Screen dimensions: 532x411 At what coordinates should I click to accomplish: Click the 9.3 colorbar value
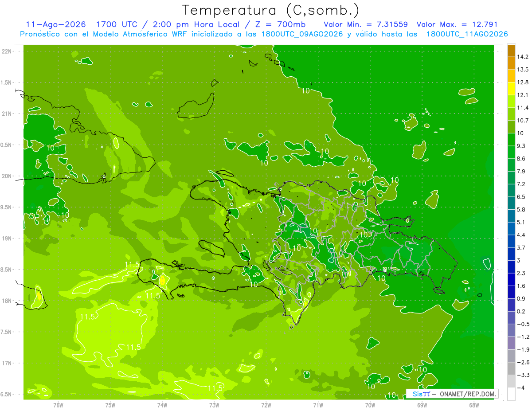(521, 146)
